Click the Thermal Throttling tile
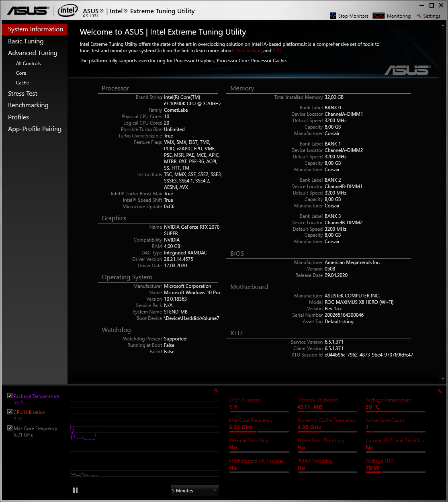Screen dimensions: 448x502 259,445
